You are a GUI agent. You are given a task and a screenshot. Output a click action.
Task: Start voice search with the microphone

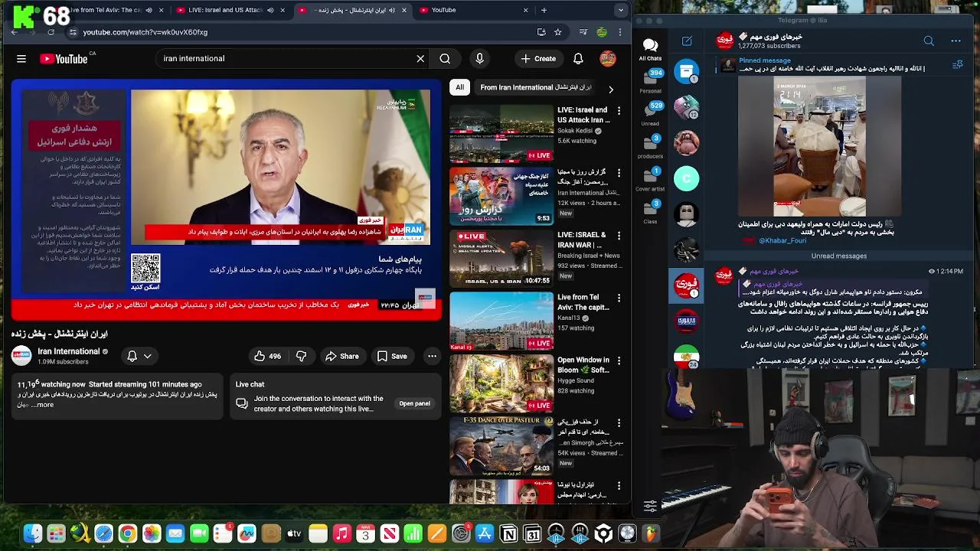click(479, 58)
